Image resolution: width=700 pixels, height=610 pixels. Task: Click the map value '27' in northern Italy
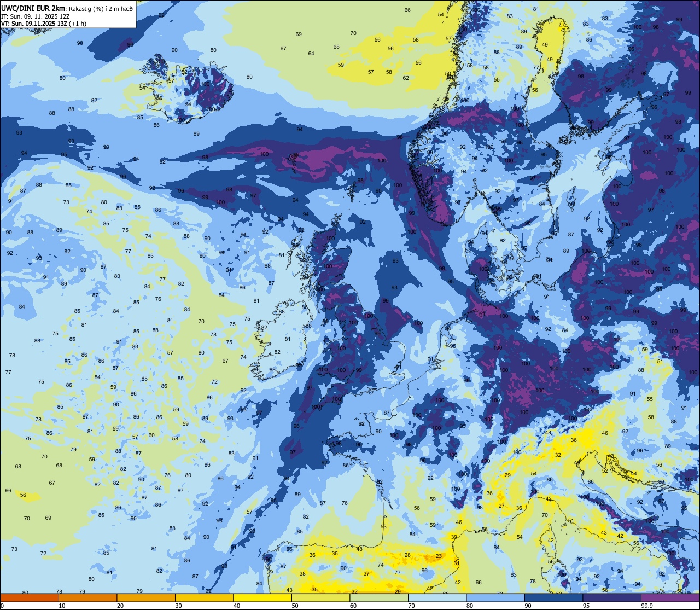[501, 506]
